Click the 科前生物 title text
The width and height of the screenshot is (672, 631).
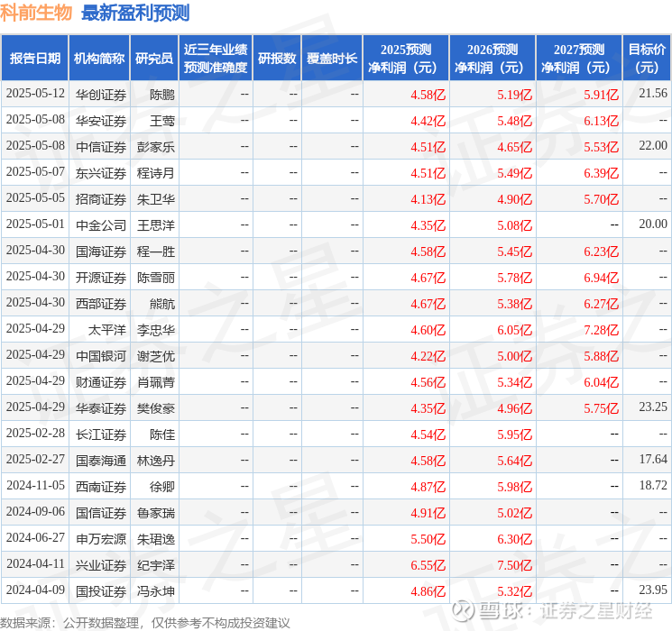(36, 13)
